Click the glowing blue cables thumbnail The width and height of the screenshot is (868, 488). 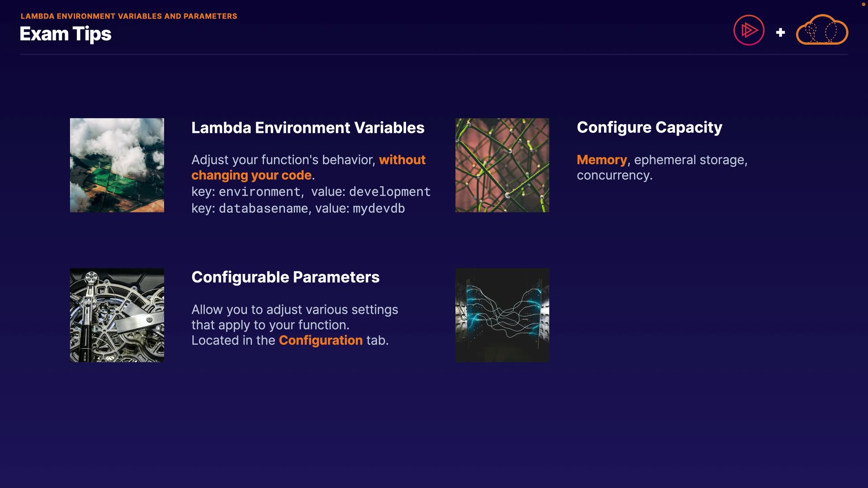pos(502,315)
